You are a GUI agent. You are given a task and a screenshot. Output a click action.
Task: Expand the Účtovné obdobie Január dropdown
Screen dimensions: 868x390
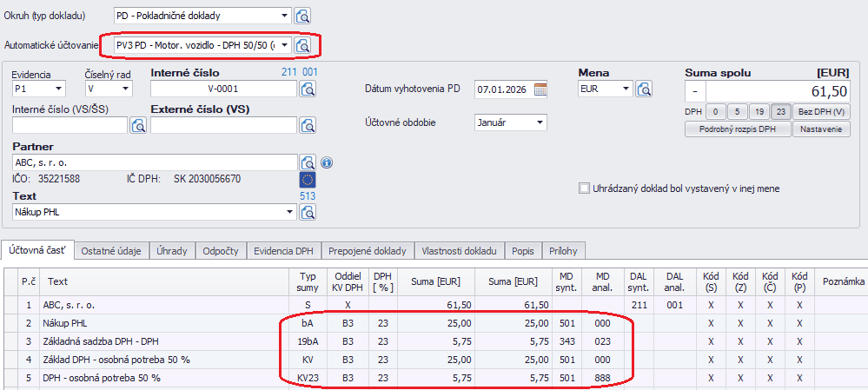point(540,122)
